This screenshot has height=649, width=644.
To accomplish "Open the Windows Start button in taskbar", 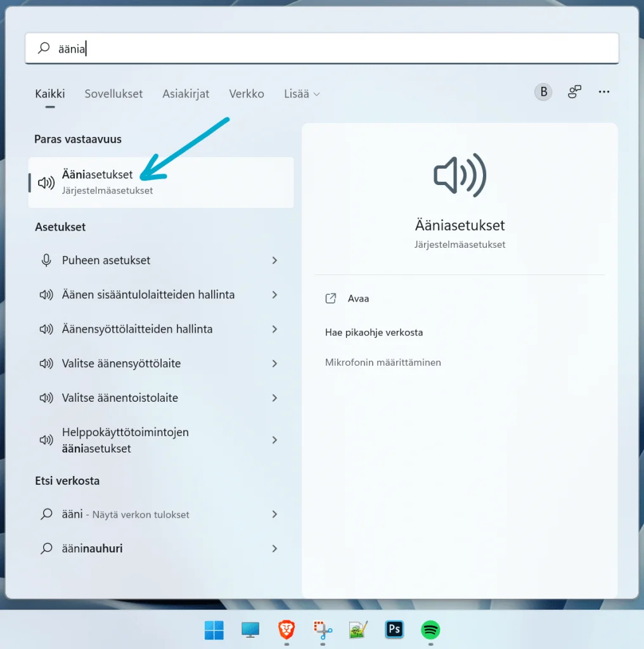I will point(214,630).
